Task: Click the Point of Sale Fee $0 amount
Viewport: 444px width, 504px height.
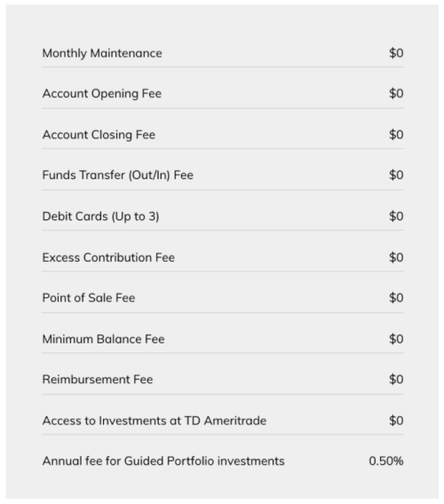Action: pos(396,298)
